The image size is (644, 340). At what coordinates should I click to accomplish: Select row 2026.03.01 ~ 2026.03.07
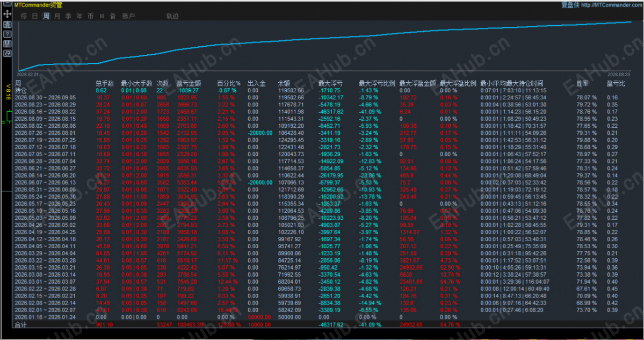coord(45,281)
